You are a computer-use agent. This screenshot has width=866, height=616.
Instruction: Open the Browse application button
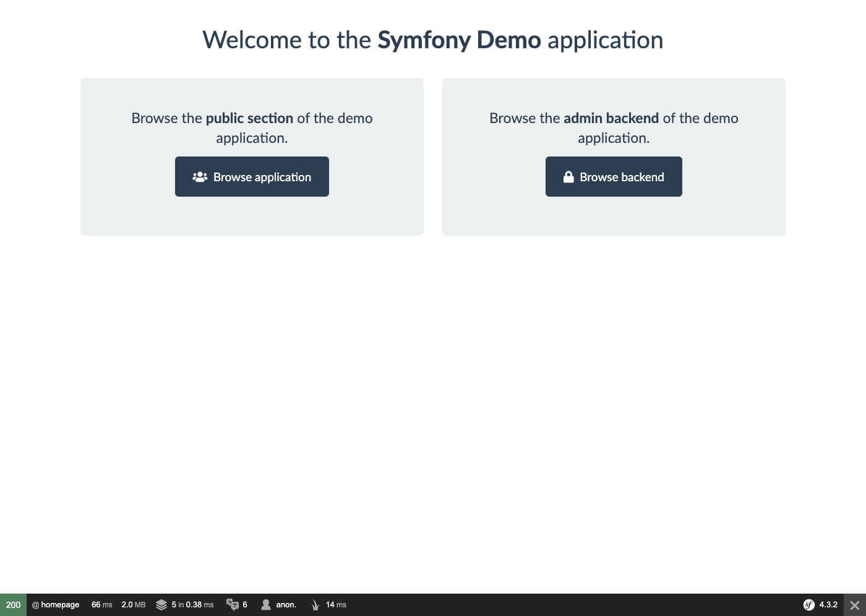[252, 177]
